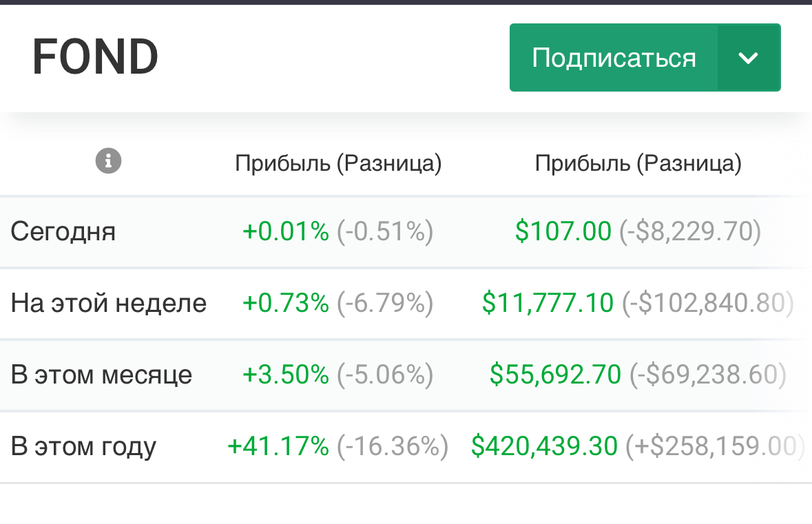Click the $11,777.10 weekly profit
The height and width of the screenshot is (524, 812).
[548, 303]
